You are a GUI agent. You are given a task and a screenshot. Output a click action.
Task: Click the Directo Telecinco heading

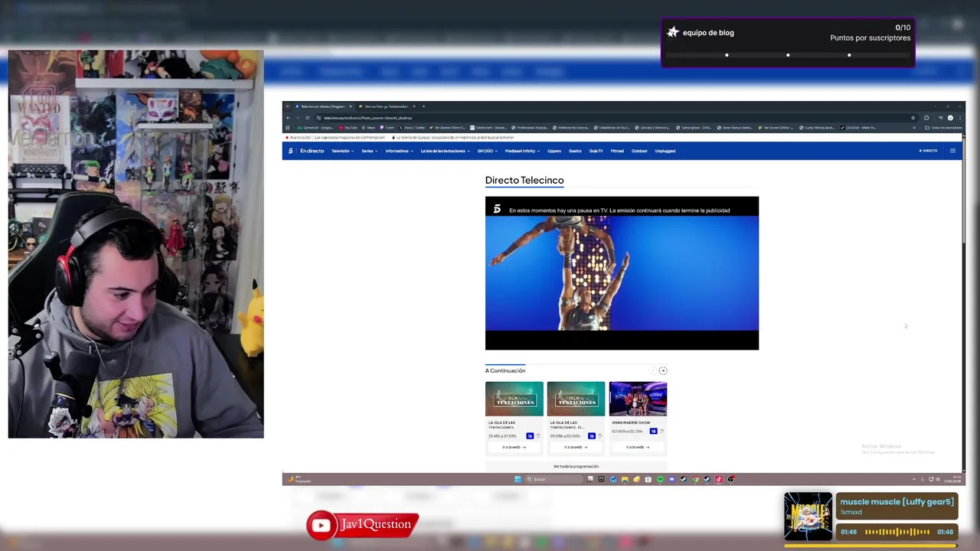pos(524,180)
